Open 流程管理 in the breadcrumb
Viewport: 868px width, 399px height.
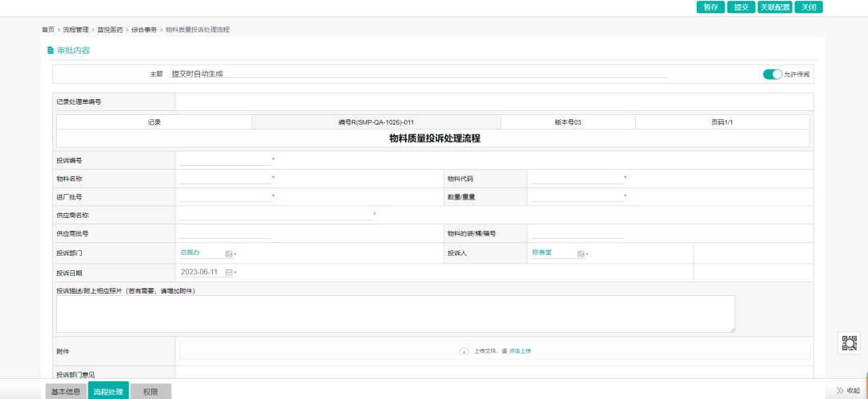click(76, 30)
